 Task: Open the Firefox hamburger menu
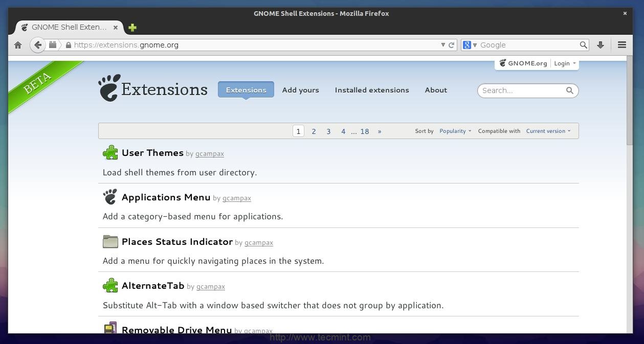[x=622, y=45]
